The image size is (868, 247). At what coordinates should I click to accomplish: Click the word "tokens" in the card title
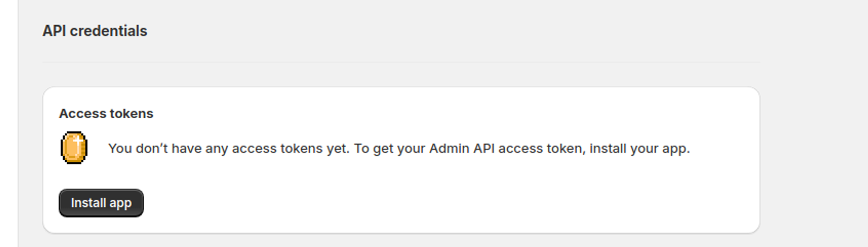point(131,114)
